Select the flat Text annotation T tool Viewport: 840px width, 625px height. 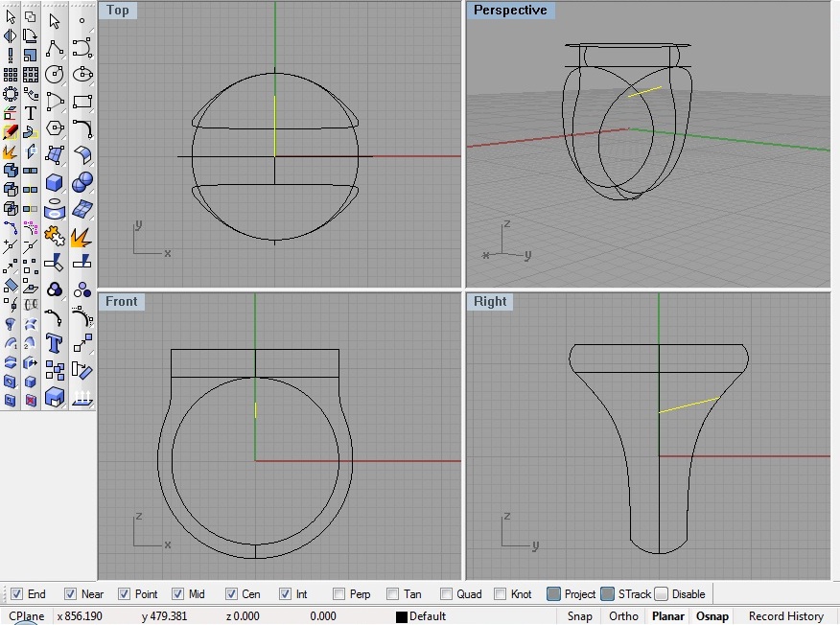pyautogui.click(x=30, y=113)
